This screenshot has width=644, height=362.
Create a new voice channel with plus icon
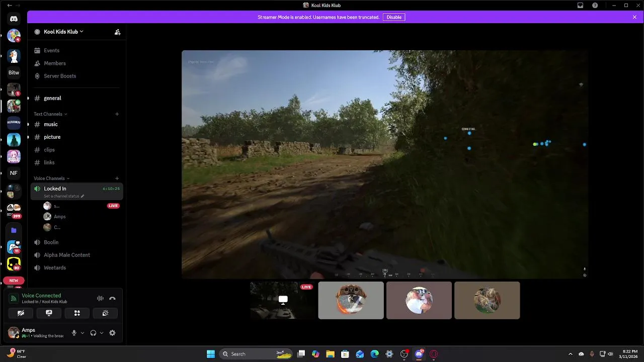(x=117, y=178)
